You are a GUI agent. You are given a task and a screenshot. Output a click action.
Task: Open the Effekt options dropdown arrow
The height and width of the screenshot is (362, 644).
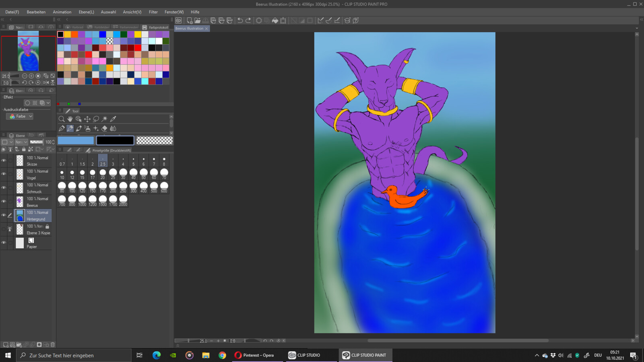pos(48,103)
